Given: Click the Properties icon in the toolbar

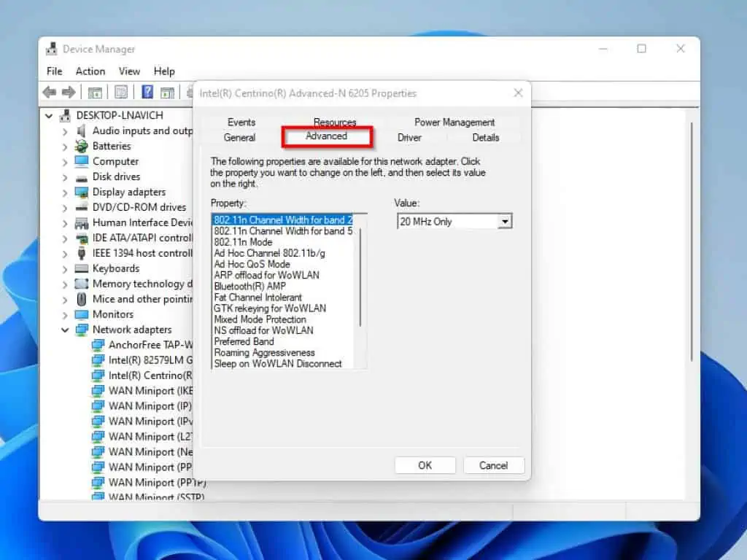Looking at the screenshot, I should coord(121,92).
